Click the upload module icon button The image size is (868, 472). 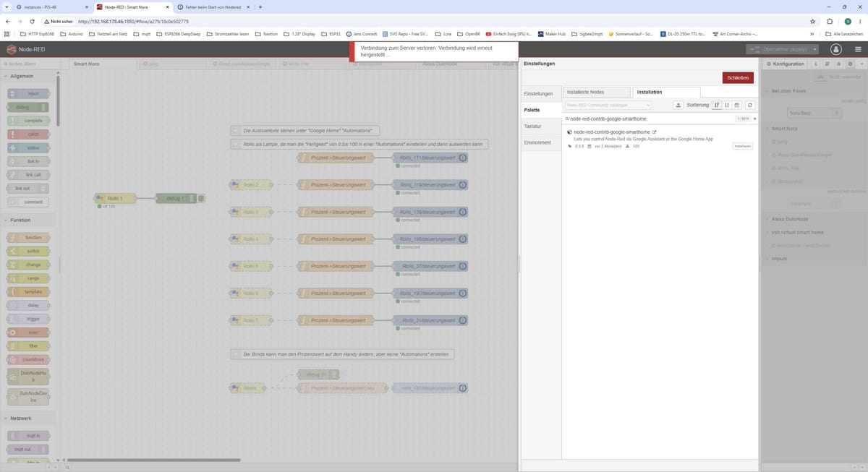678,105
